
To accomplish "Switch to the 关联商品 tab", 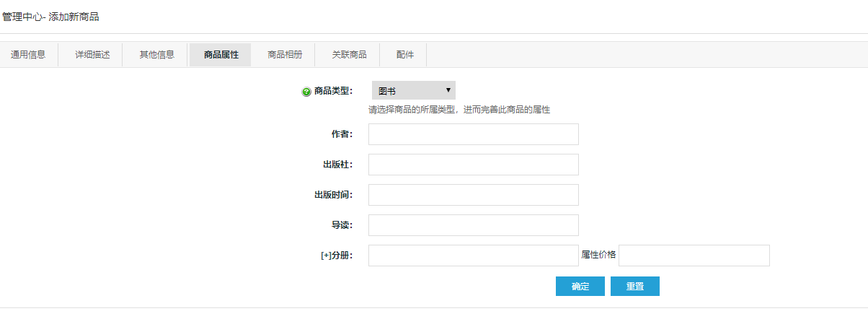I will (349, 55).
